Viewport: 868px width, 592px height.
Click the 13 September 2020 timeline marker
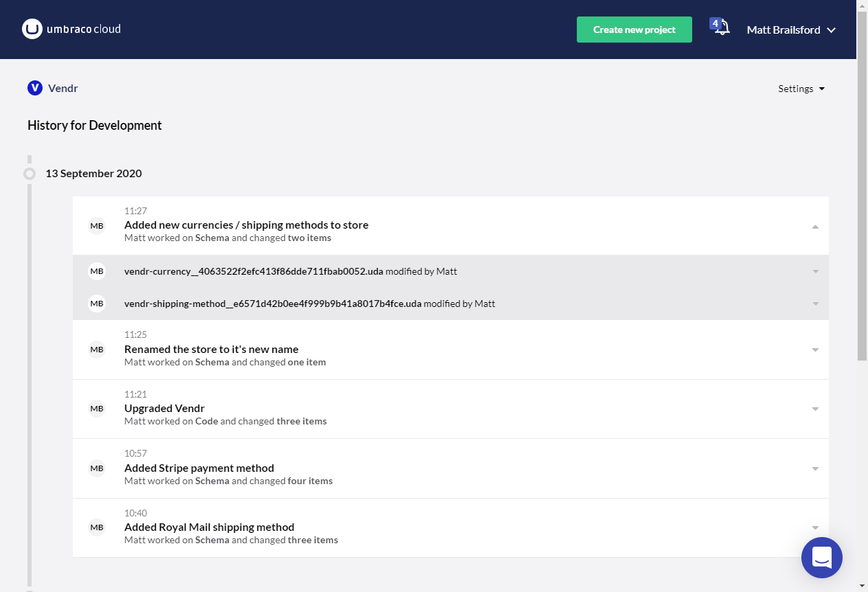(x=30, y=174)
